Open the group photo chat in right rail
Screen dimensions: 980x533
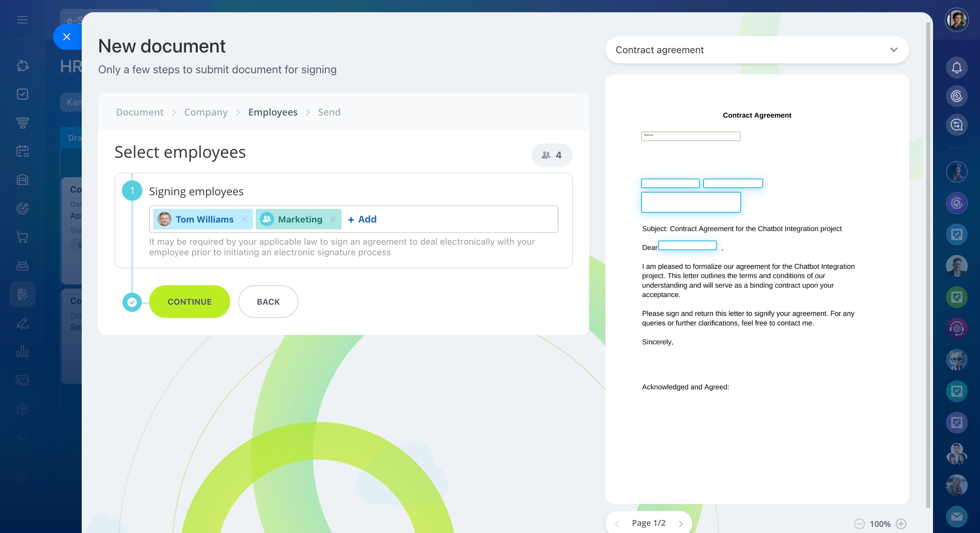[957, 454]
